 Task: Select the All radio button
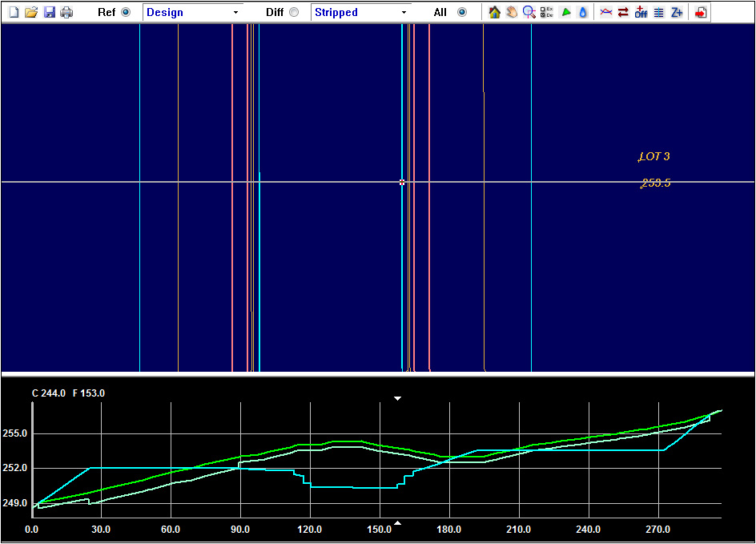coord(461,12)
